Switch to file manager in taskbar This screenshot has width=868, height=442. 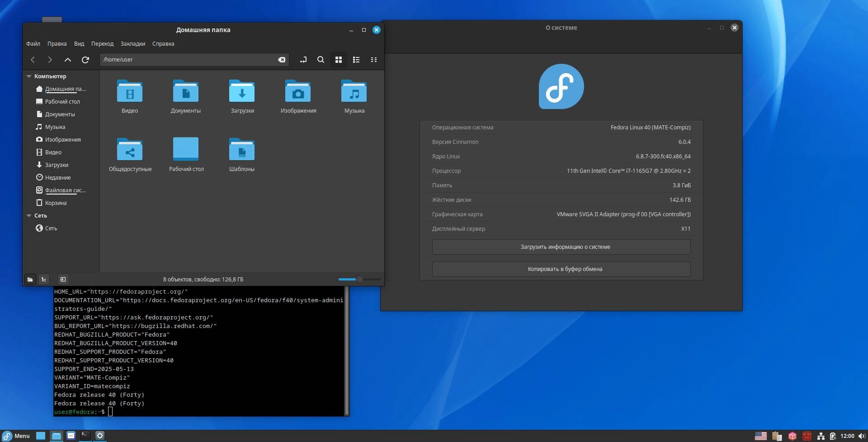point(56,436)
